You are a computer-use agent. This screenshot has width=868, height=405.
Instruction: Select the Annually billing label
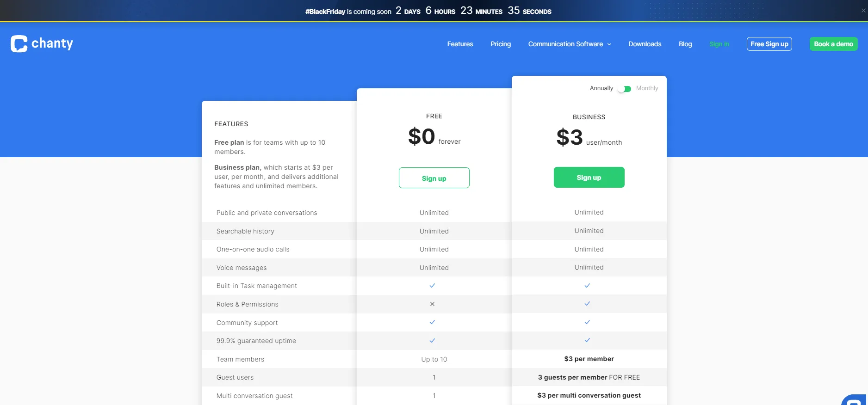point(601,88)
